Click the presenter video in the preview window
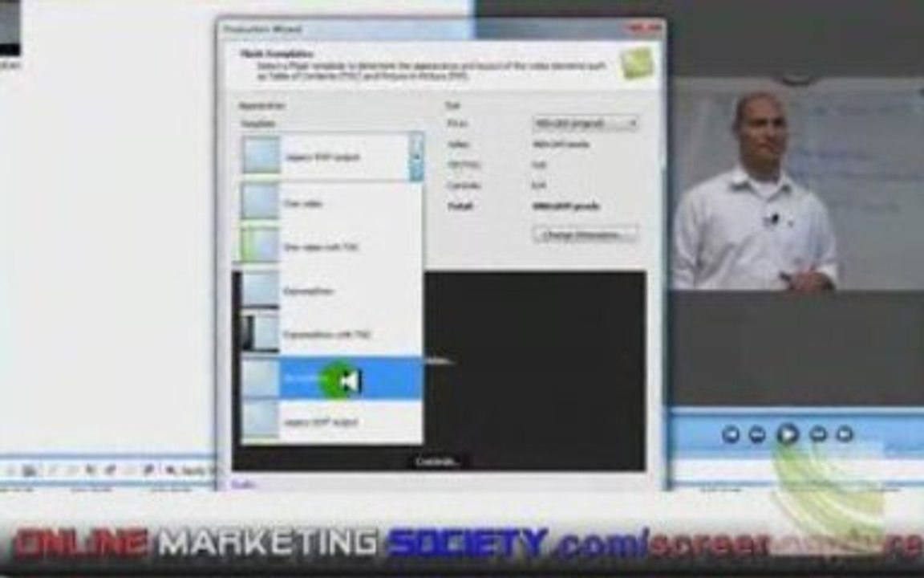 pyautogui.click(x=796, y=184)
